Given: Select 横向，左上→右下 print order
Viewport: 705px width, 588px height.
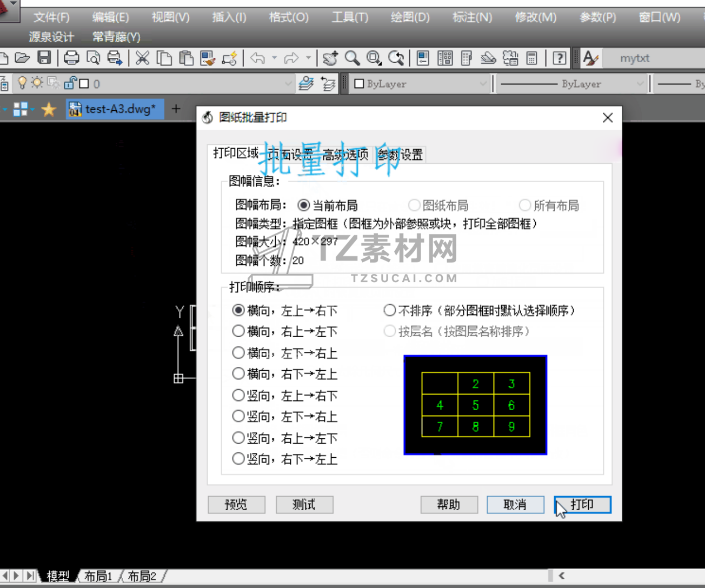Looking at the screenshot, I should click(285, 311).
